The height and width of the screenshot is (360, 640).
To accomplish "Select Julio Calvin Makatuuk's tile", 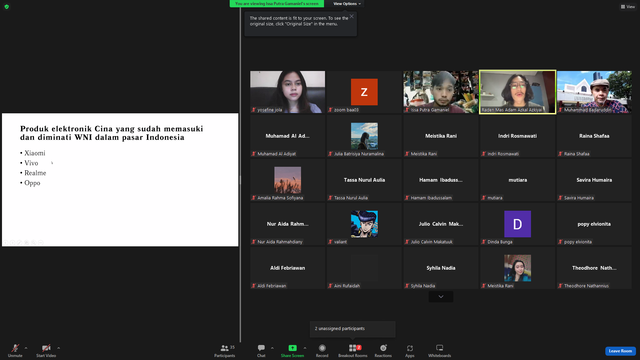I will pos(441,224).
